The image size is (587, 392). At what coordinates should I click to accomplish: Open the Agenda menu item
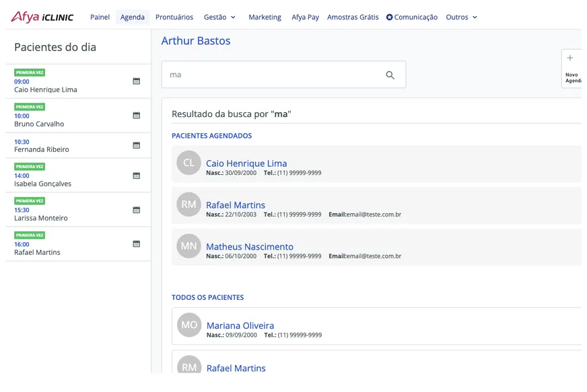(133, 17)
